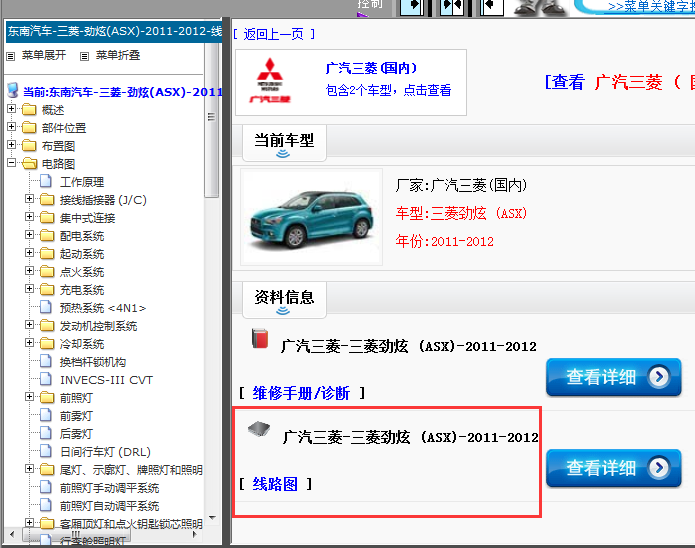Collapse the 电路图 folder

[12, 163]
